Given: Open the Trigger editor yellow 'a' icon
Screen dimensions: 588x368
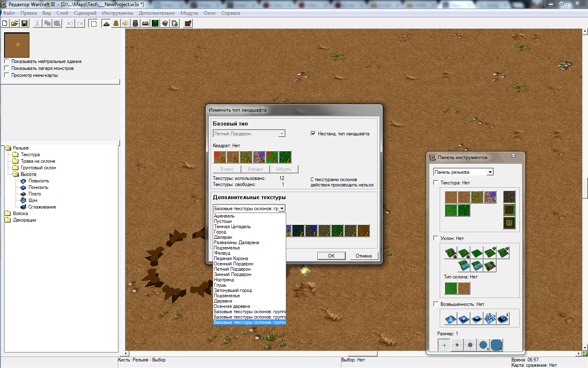Looking at the screenshot, I should point(116,23).
